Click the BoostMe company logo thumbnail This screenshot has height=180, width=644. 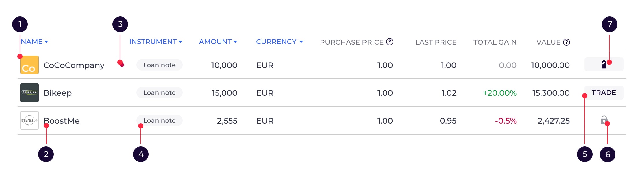(29, 120)
